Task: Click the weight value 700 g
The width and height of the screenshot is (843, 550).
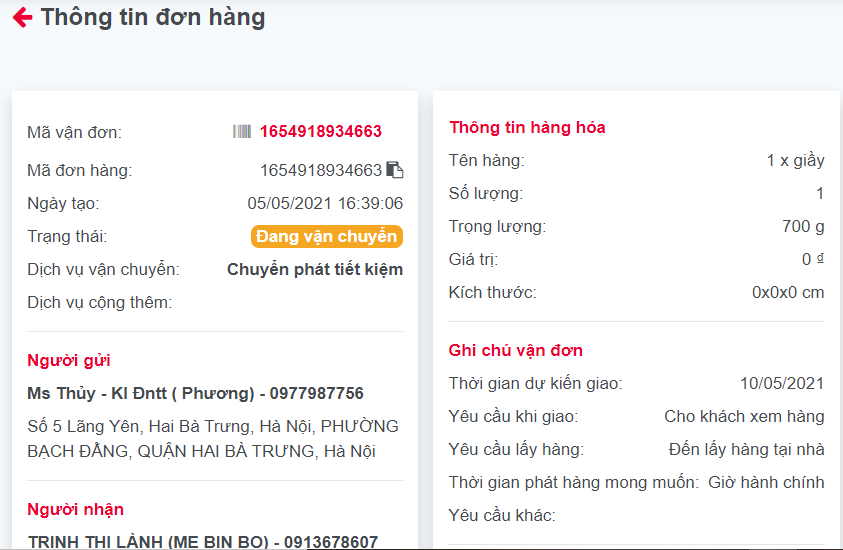Action: 803,226
